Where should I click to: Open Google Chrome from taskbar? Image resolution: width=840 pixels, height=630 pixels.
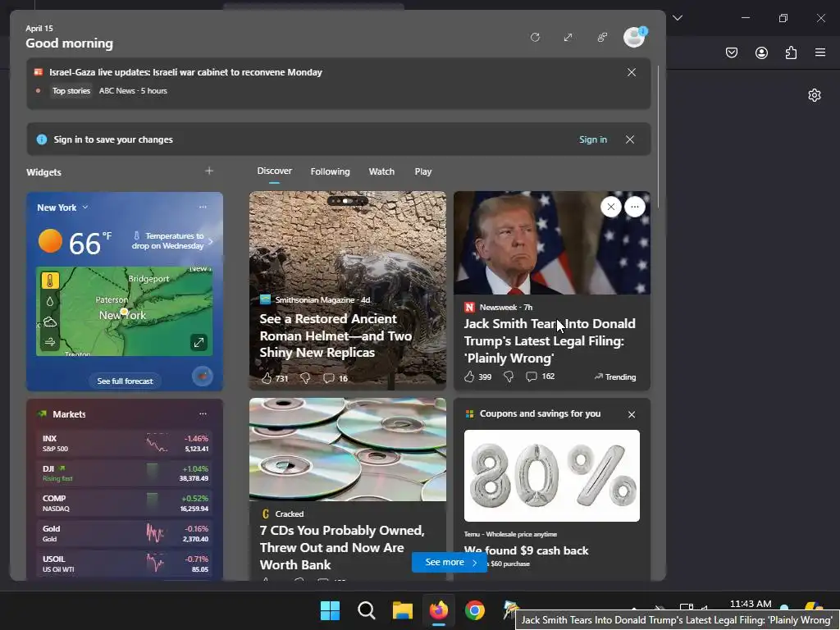(475, 610)
